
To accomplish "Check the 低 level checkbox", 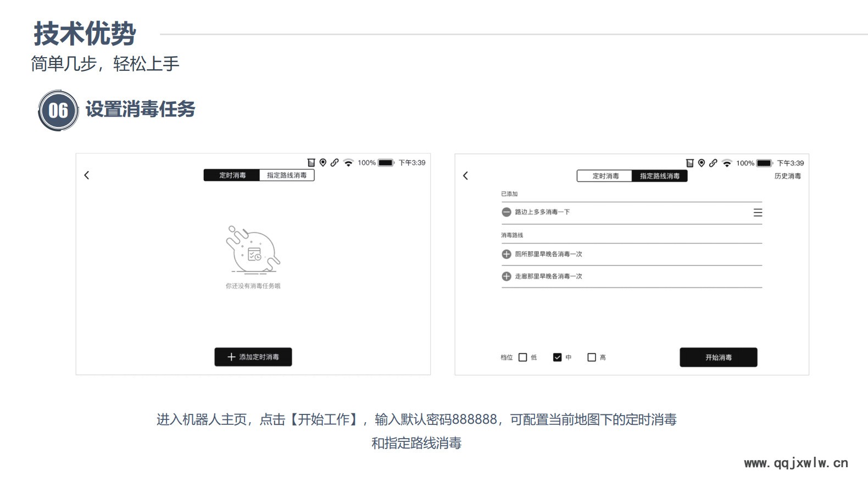I will click(523, 357).
